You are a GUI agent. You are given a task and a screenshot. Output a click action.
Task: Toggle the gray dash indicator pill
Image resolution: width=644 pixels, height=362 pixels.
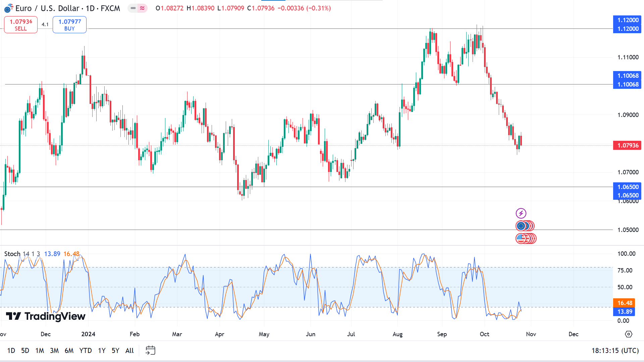(133, 8)
